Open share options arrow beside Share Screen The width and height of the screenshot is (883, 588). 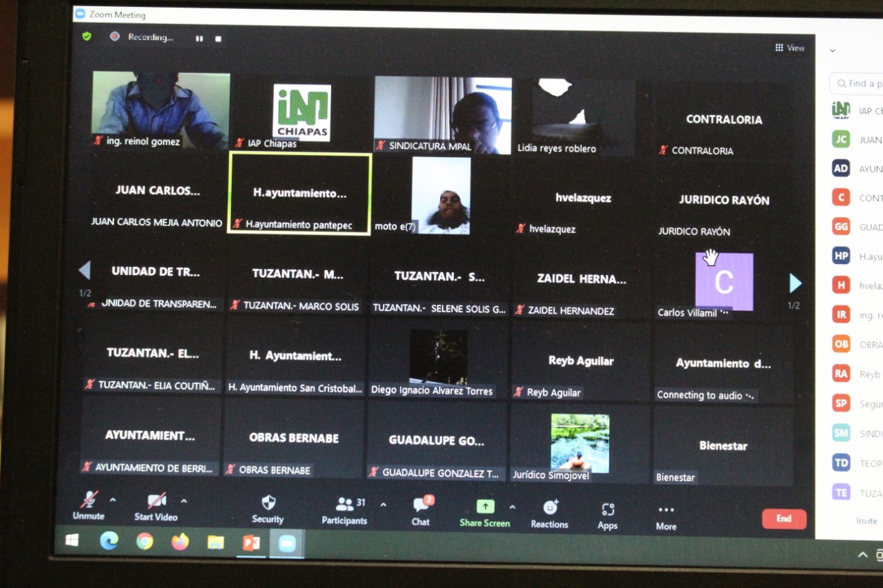pyautogui.click(x=512, y=507)
